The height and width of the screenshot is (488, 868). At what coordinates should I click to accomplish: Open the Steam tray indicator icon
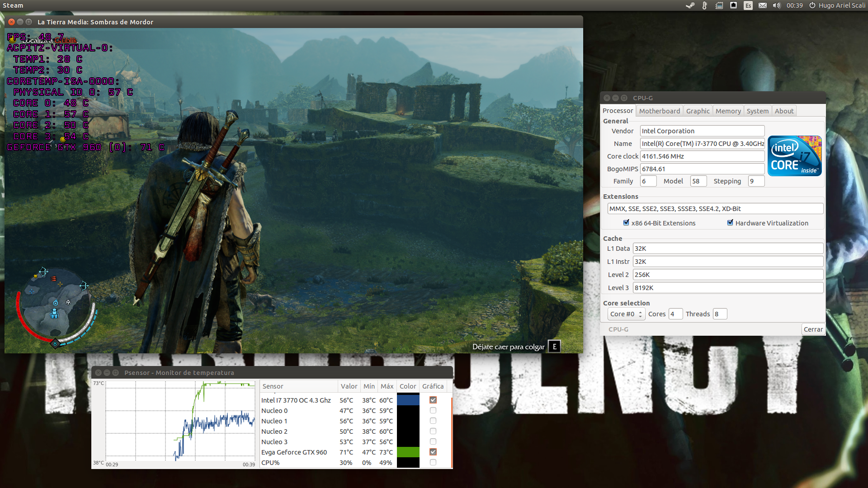(x=690, y=5)
